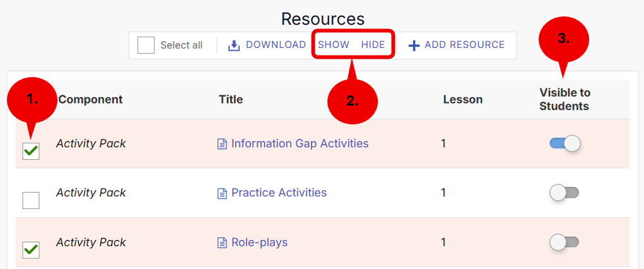Screen dimensions: 644x269
Task: Uncheck the Information Gap Activities row checkbox
Action: coord(31,152)
